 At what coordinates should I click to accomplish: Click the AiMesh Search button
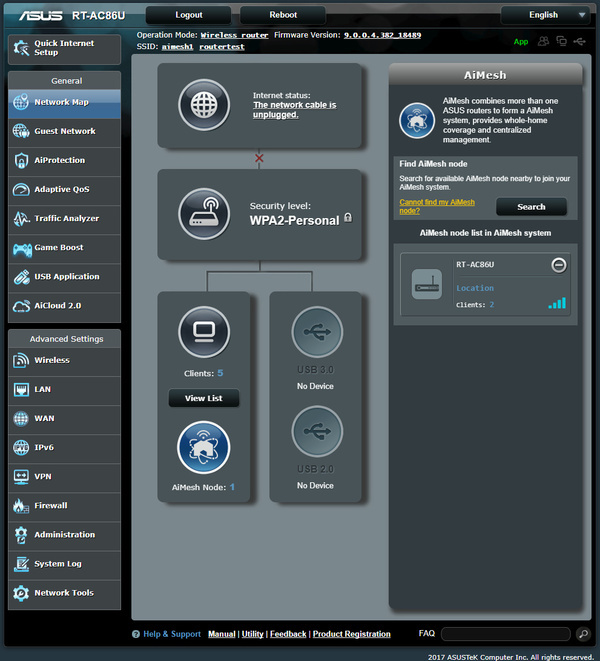pyautogui.click(x=531, y=207)
